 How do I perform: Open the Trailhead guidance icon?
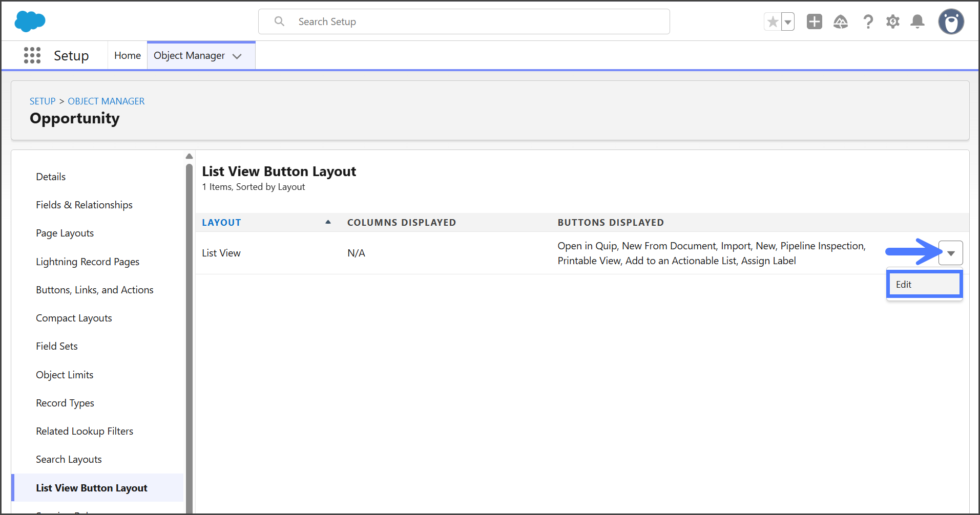pos(840,22)
